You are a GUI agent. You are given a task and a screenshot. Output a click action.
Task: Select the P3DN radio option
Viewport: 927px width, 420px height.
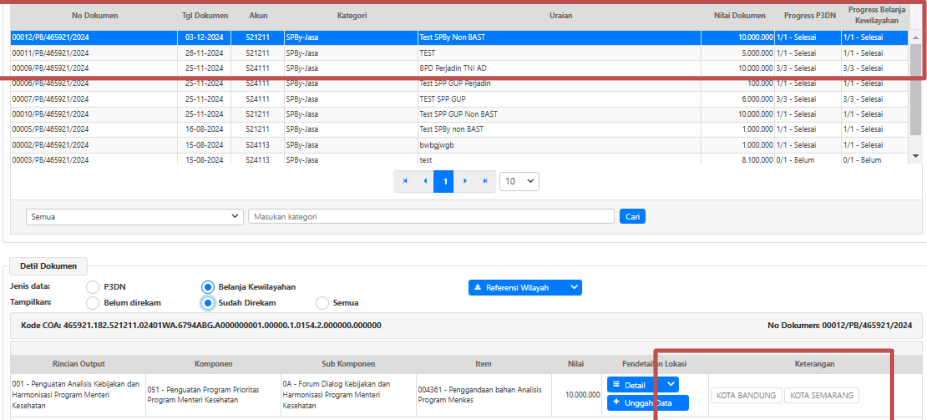pos(93,287)
